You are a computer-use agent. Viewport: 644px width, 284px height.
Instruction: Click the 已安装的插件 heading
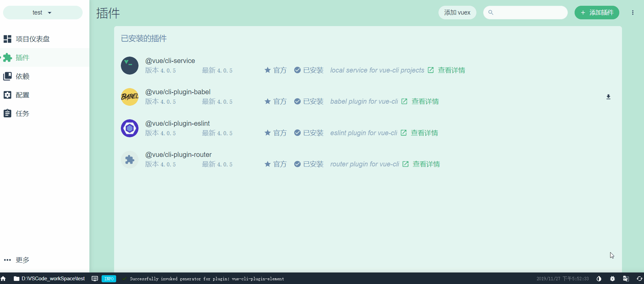pos(144,39)
